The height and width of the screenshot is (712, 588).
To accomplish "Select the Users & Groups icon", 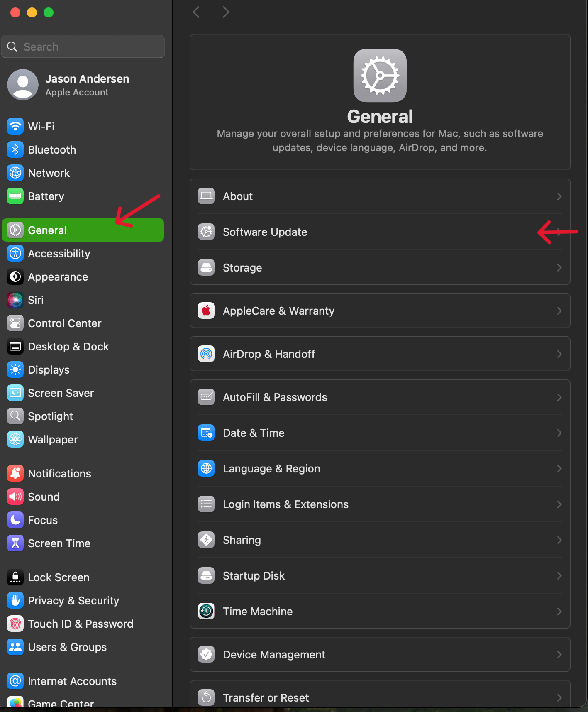I will point(15,647).
